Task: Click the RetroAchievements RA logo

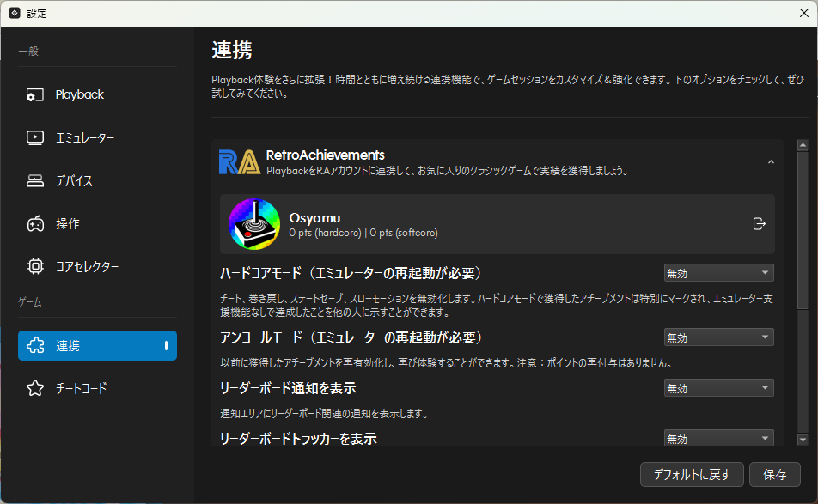Action: point(239,162)
